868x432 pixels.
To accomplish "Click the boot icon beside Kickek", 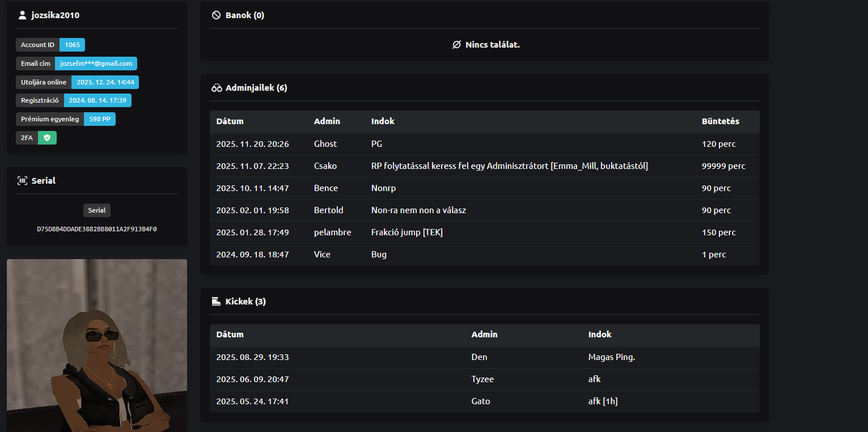I will (216, 302).
